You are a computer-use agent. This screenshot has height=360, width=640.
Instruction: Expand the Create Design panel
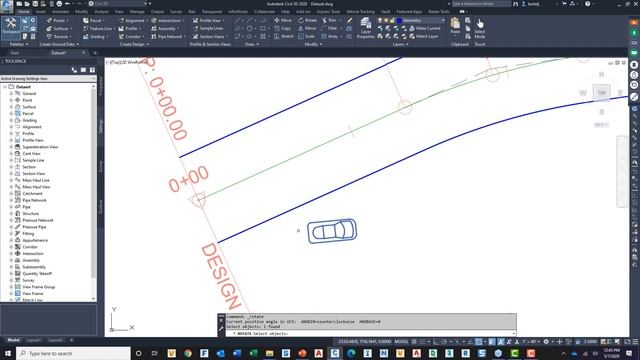[x=134, y=44]
